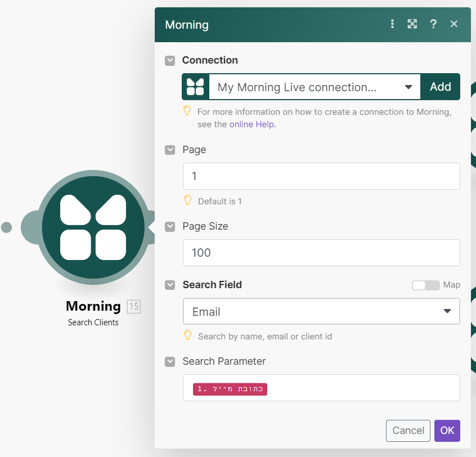Image resolution: width=476 pixels, height=457 pixels.
Task: Click the small connector dot left of module
Action: tap(6, 227)
